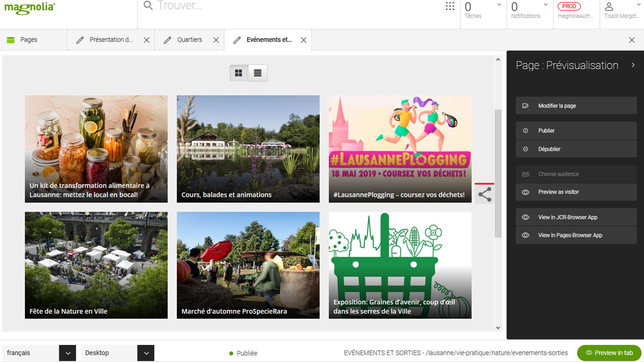Screen dimensions: 644x362
Task: Open Marché d'automne ProSpecieRara card
Action: point(248,265)
